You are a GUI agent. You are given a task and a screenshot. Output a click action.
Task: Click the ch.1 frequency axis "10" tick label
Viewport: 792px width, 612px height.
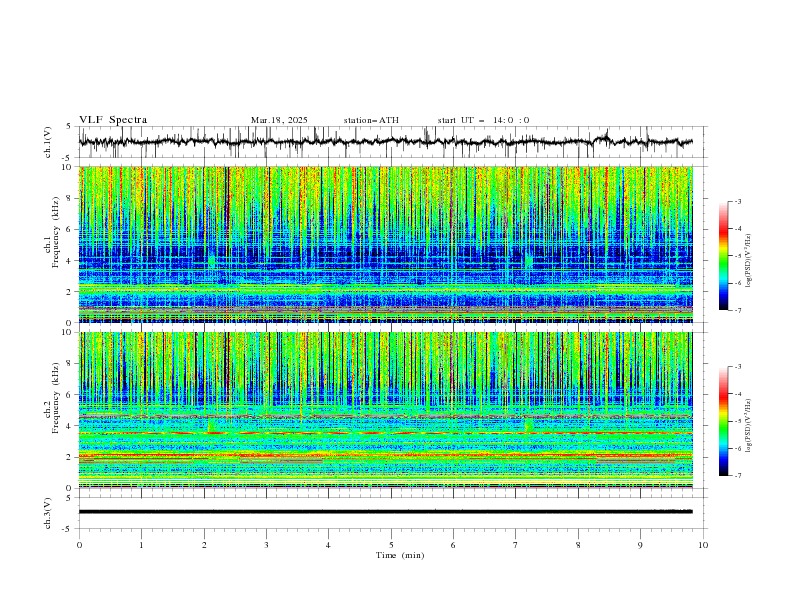click(x=69, y=167)
